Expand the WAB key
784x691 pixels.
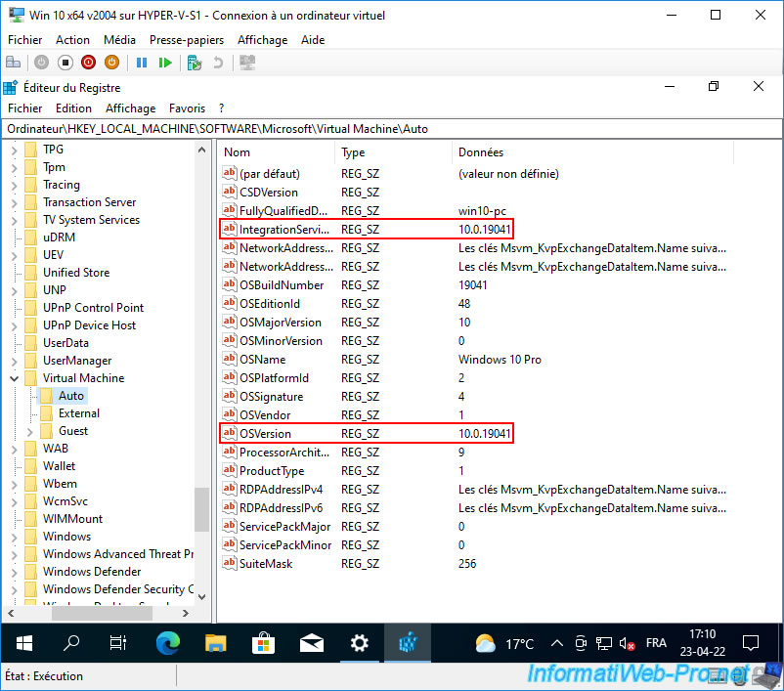coord(14,449)
